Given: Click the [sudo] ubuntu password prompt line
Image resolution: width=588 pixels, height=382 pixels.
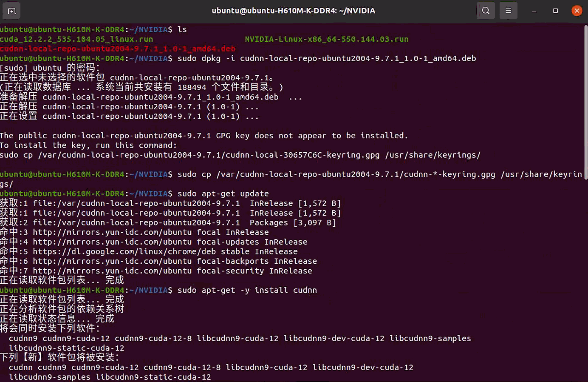Looking at the screenshot, I should [x=50, y=68].
